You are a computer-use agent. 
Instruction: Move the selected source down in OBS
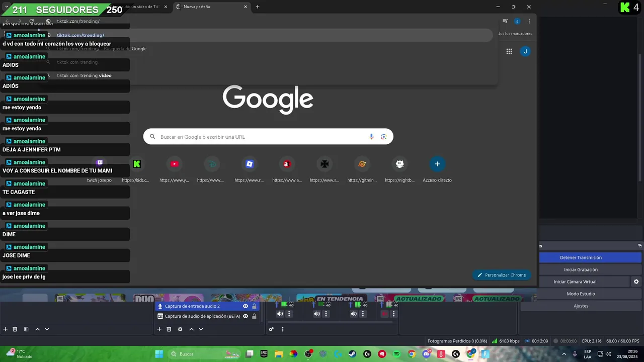point(201,329)
